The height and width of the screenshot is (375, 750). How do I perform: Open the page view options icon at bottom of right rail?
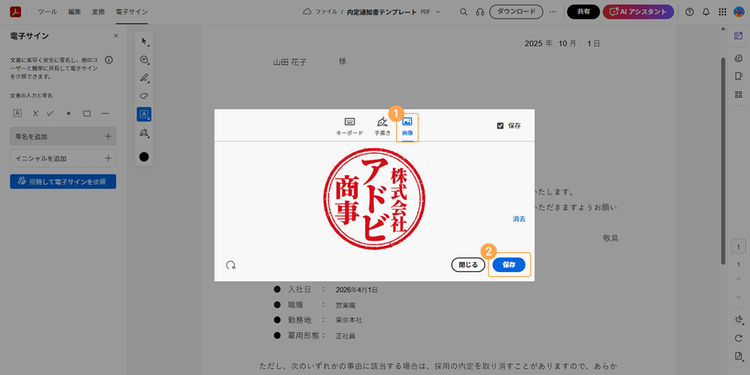pyautogui.click(x=738, y=356)
